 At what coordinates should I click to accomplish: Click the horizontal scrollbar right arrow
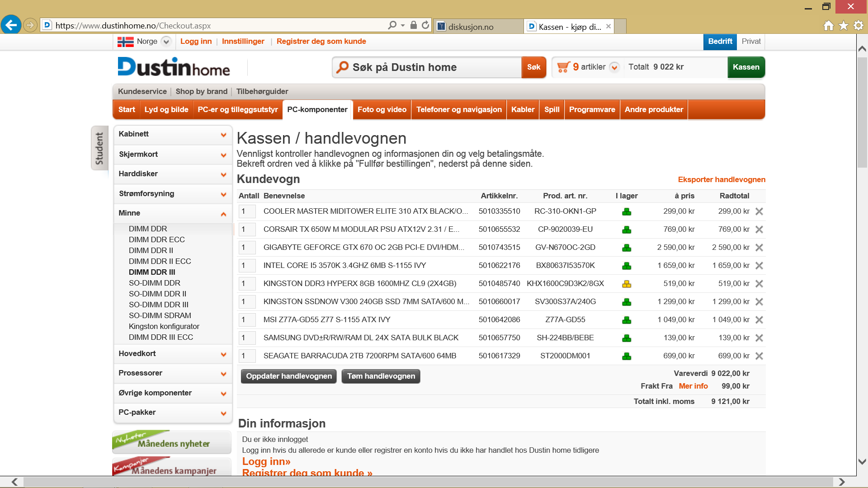[x=841, y=482]
